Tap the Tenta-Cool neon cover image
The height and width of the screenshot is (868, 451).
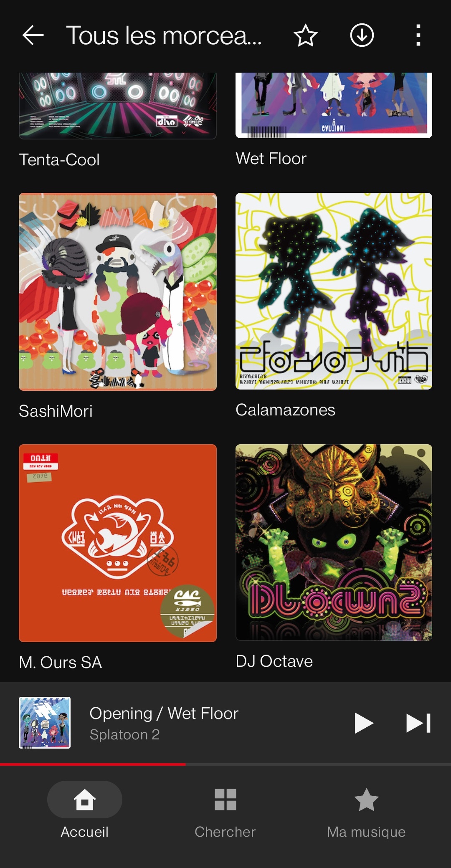tap(118, 106)
